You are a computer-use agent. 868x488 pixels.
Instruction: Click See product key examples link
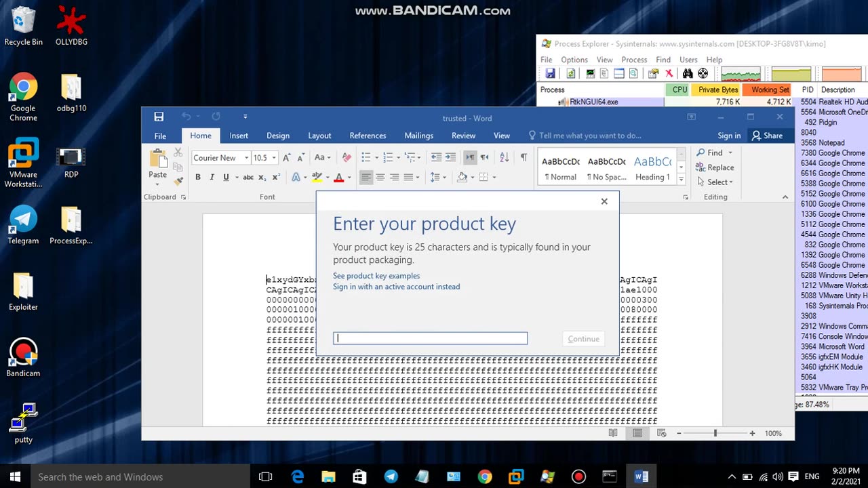(376, 276)
